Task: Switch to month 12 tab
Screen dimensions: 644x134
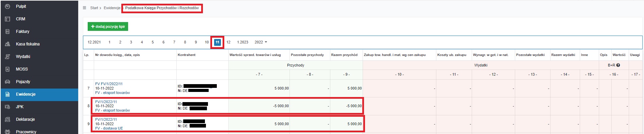Action: coord(228,42)
